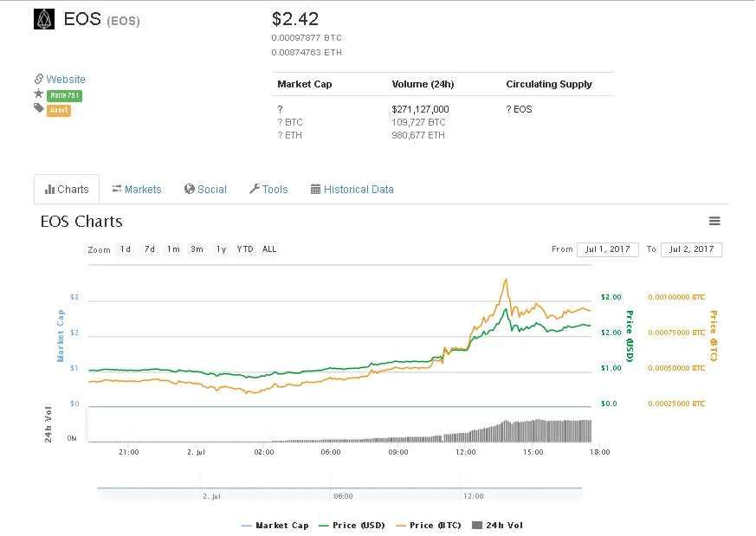Open the chart hamburger menu icon
This screenshot has height=536, width=756.
714,221
